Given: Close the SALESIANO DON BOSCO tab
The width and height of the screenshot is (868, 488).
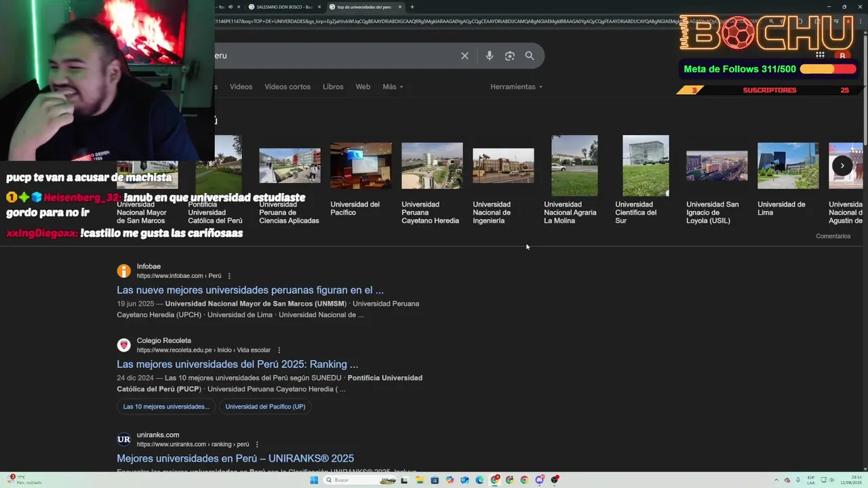Looking at the screenshot, I should coord(319,7).
